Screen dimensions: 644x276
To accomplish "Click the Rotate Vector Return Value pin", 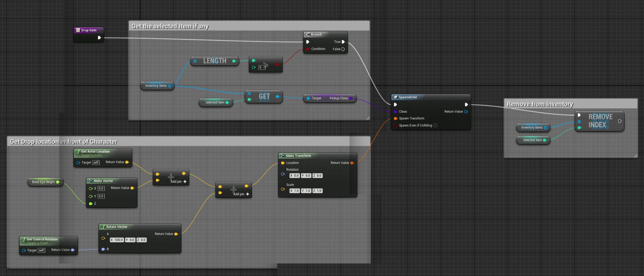I will pyautogui.click(x=176, y=234).
